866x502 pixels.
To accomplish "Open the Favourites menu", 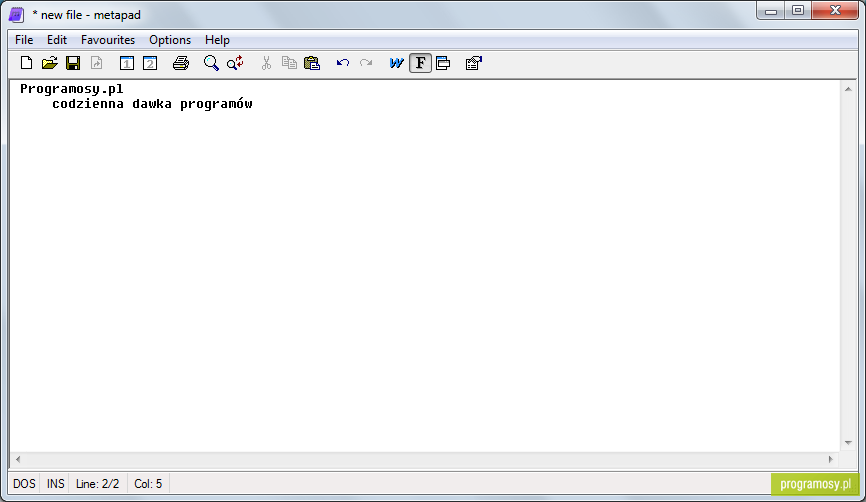I will tap(108, 40).
